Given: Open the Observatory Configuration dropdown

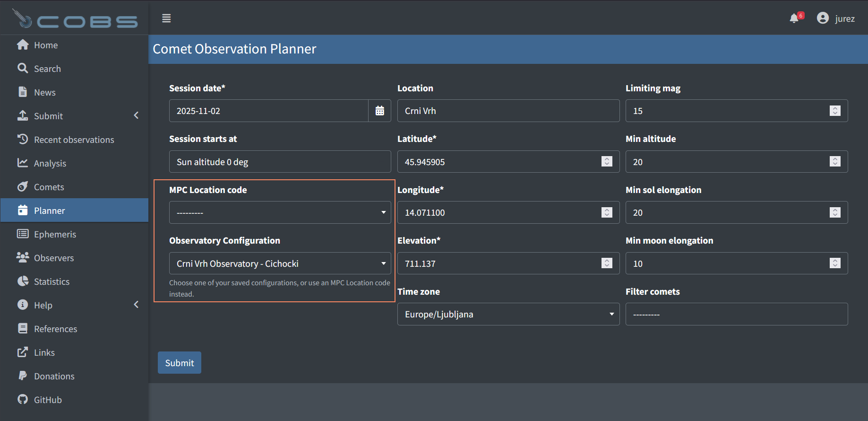Looking at the screenshot, I should pyautogui.click(x=280, y=263).
